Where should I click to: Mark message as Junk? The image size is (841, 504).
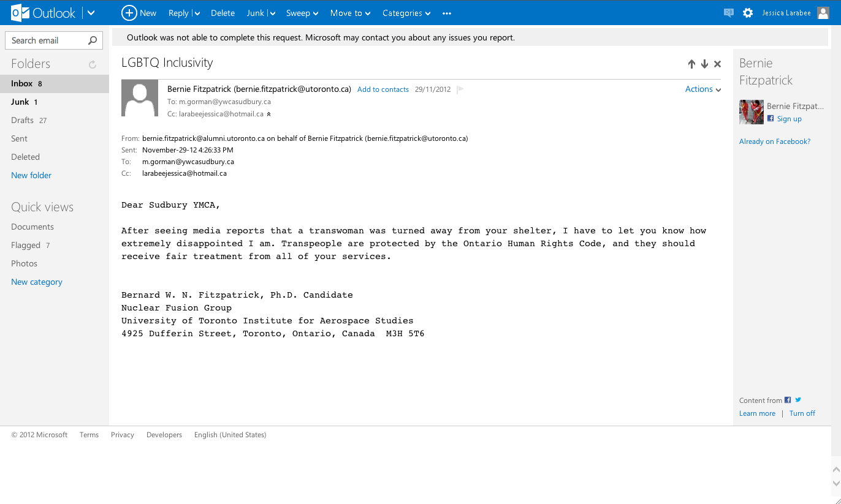[255, 13]
